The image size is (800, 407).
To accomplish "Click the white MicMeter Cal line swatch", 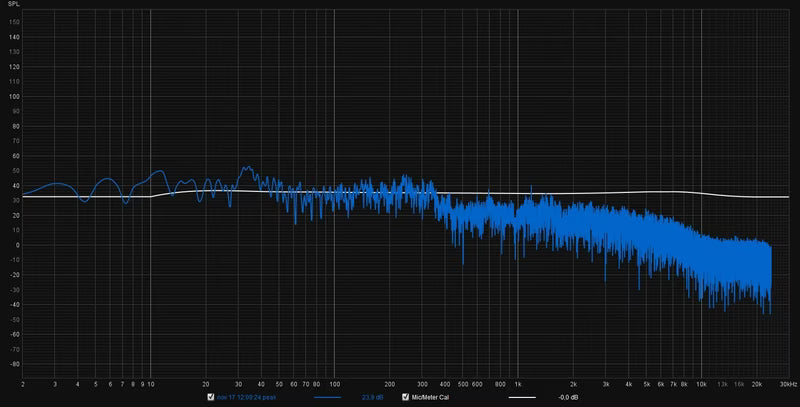I will pos(522,397).
